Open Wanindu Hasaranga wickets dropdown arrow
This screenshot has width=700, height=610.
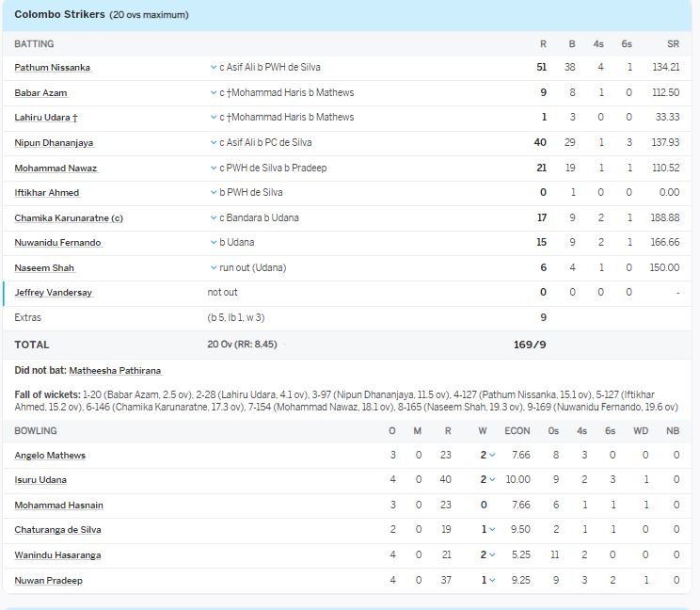point(491,555)
